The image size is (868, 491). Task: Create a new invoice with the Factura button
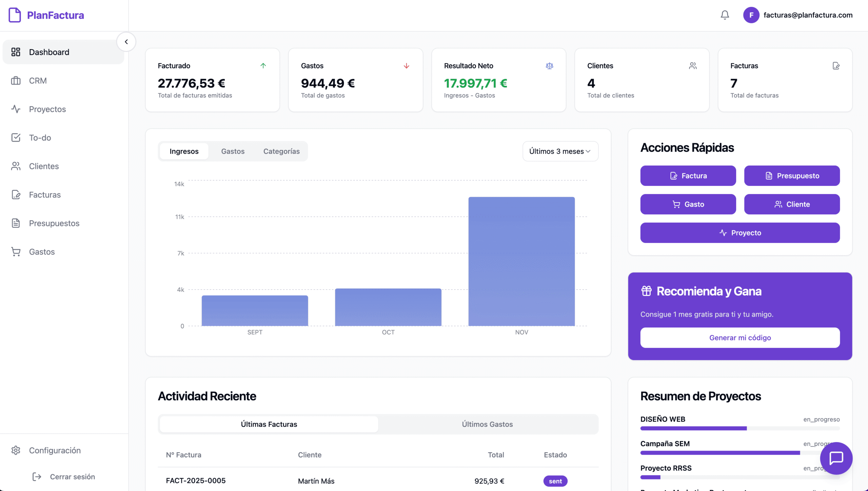[688, 175]
